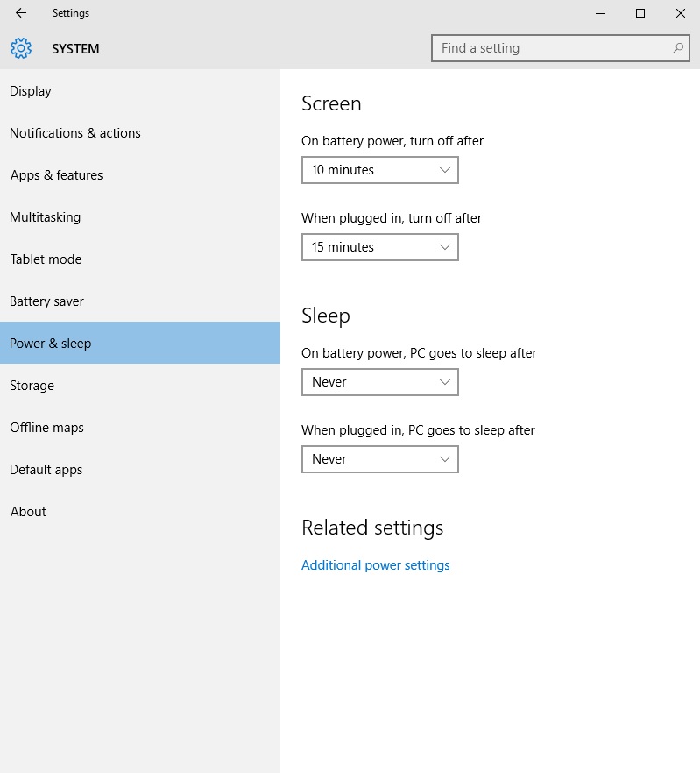
Task: Open Notifications & actions
Action: point(140,133)
